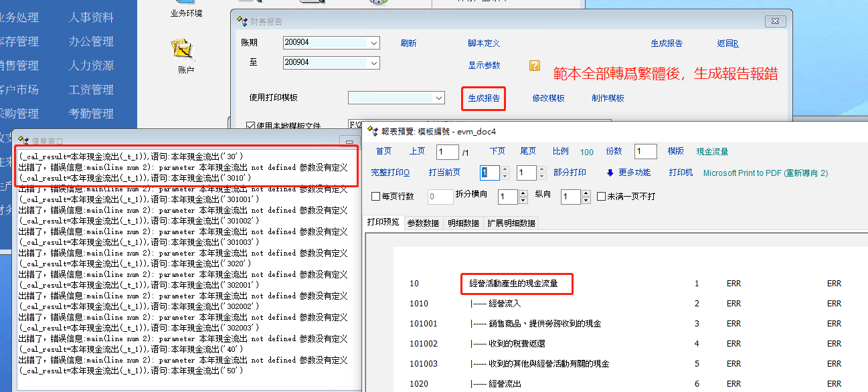Open the 业务环境 shortcut
This screenshot has width=868, height=392.
pyautogui.click(x=186, y=13)
